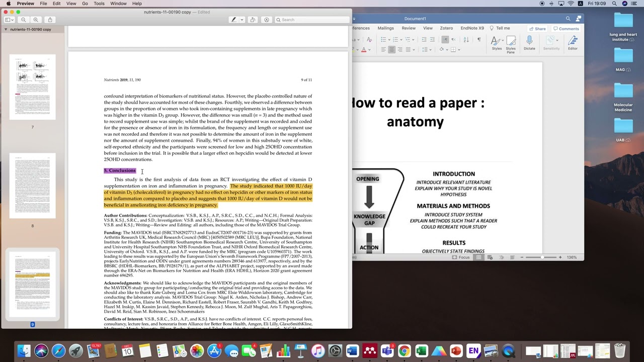Switch to Outline view icon in Word status bar
Screen dimensions: 644x362
[502, 257]
